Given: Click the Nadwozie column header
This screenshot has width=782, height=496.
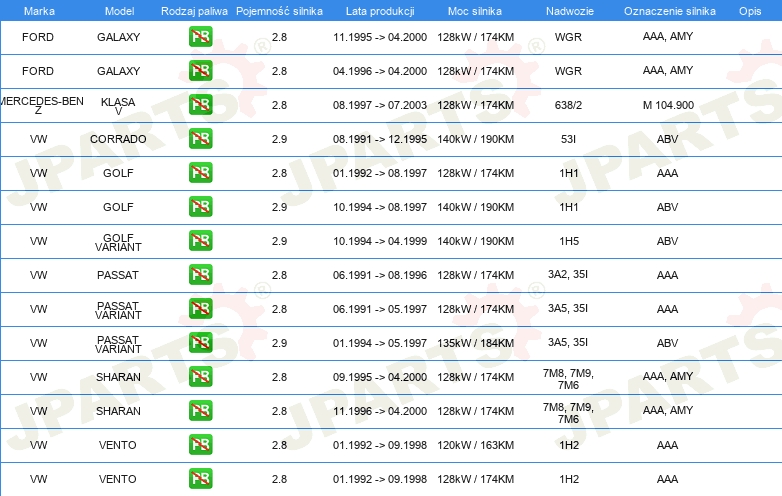Looking at the screenshot, I should click(x=570, y=11).
